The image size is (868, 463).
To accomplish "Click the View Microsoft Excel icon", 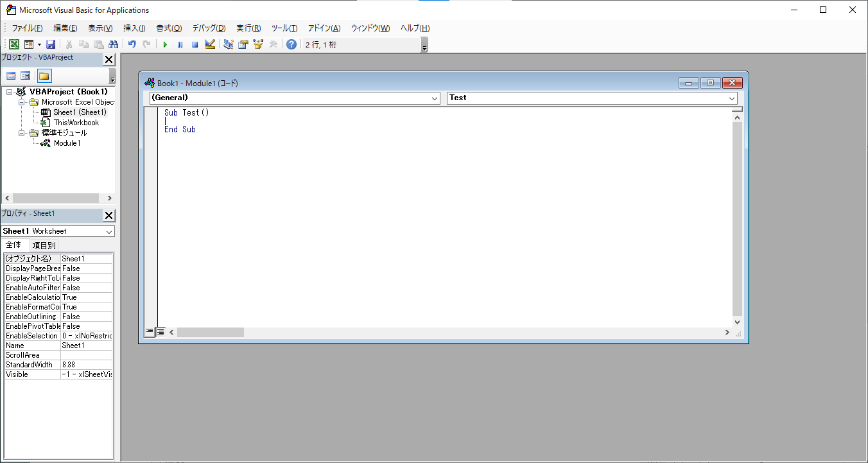I will (x=13, y=44).
